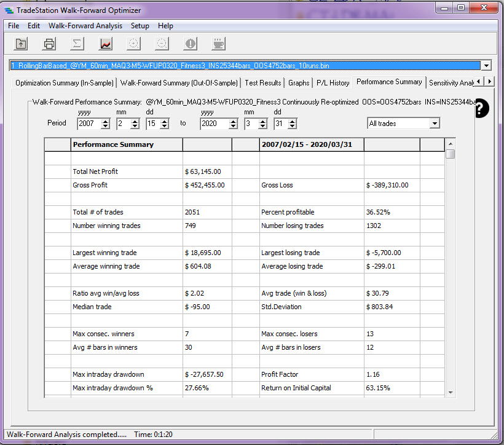Click the end day field showing 31
Screen dimensions: 504x445
282,124
